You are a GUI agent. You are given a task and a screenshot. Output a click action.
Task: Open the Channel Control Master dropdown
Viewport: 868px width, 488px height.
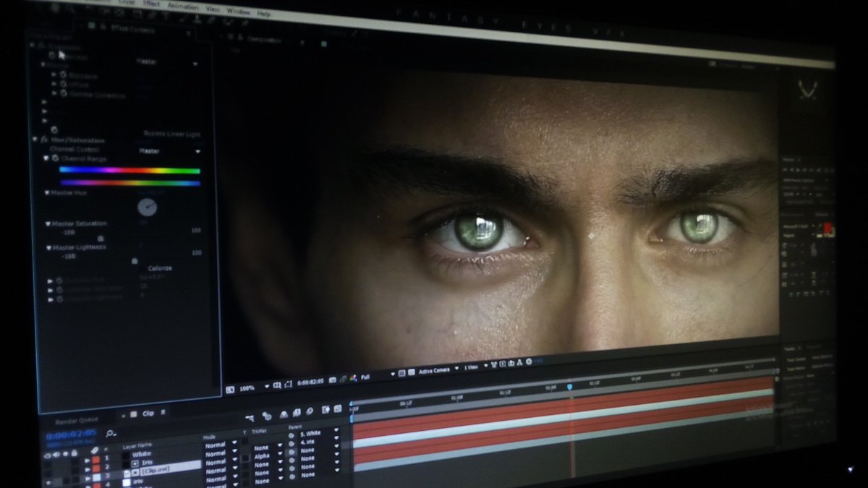(170, 151)
